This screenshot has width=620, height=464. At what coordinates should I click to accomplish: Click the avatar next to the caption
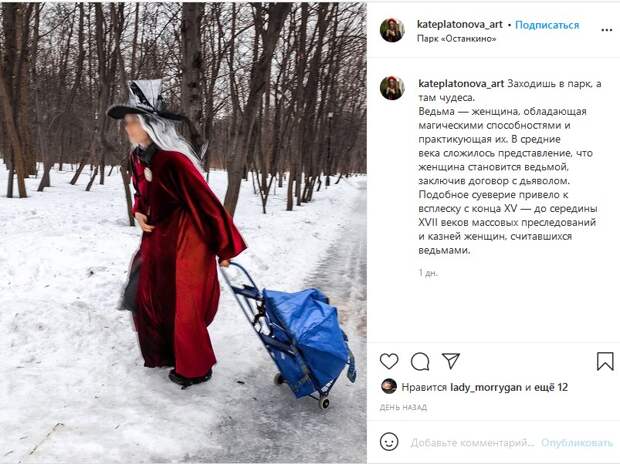point(392,88)
